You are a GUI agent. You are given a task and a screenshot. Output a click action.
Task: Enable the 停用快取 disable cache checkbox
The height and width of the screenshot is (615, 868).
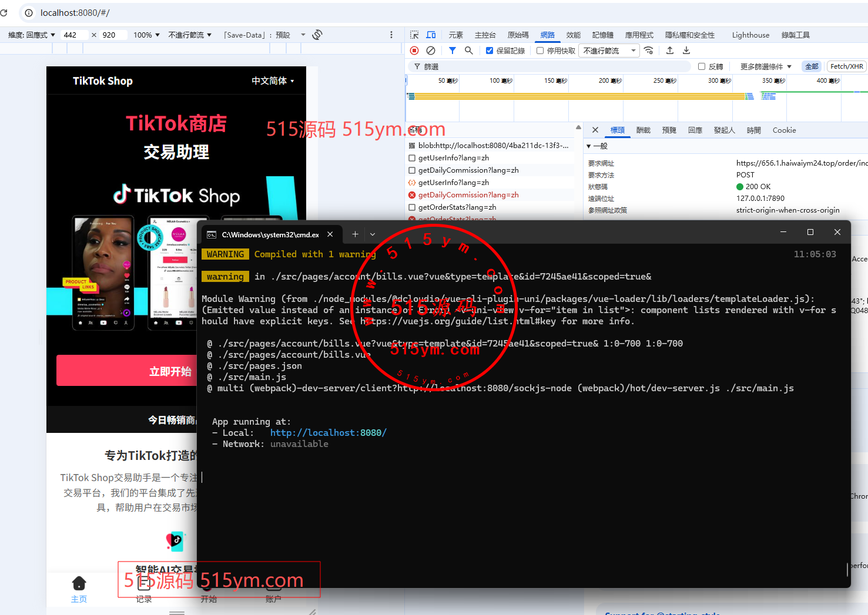click(x=540, y=51)
